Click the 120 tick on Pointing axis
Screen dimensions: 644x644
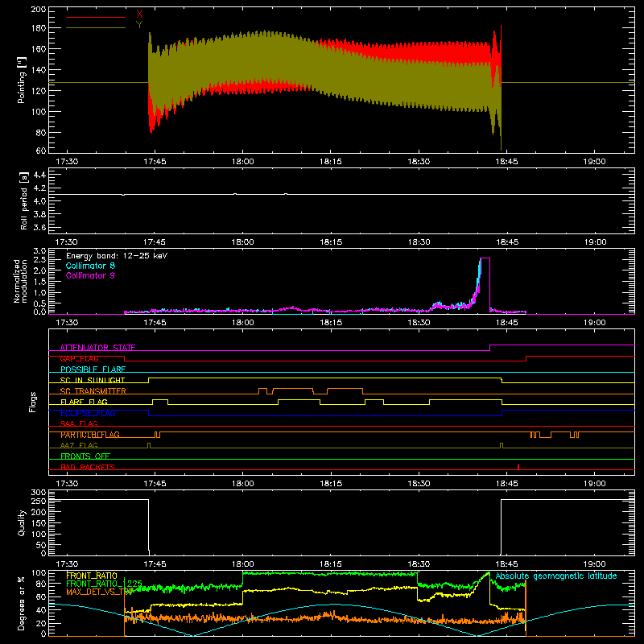pyautogui.click(x=39, y=91)
